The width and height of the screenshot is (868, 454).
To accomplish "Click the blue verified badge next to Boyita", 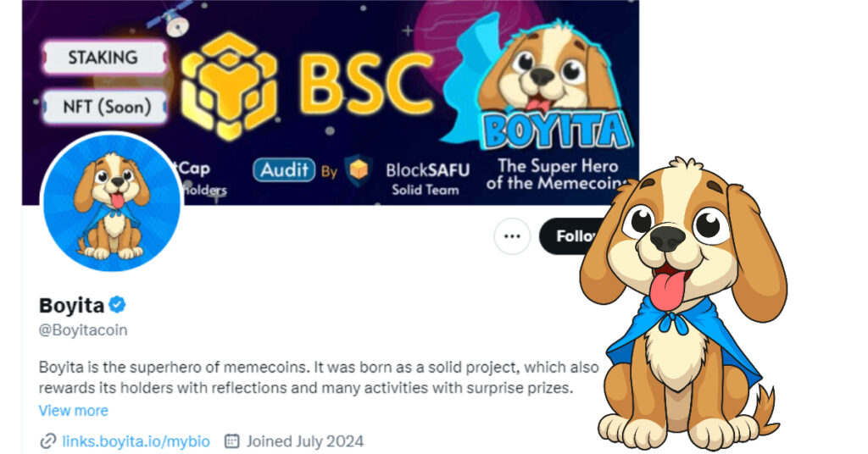I will (117, 304).
